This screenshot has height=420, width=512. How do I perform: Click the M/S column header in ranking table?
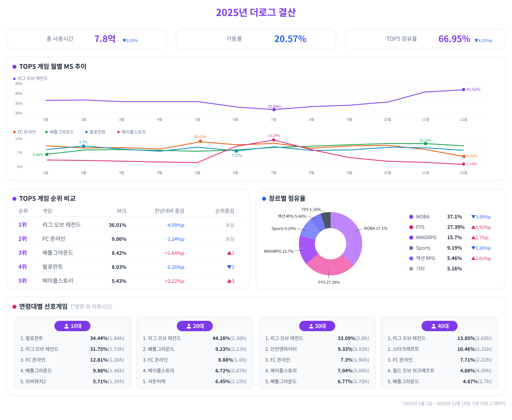pos(122,211)
